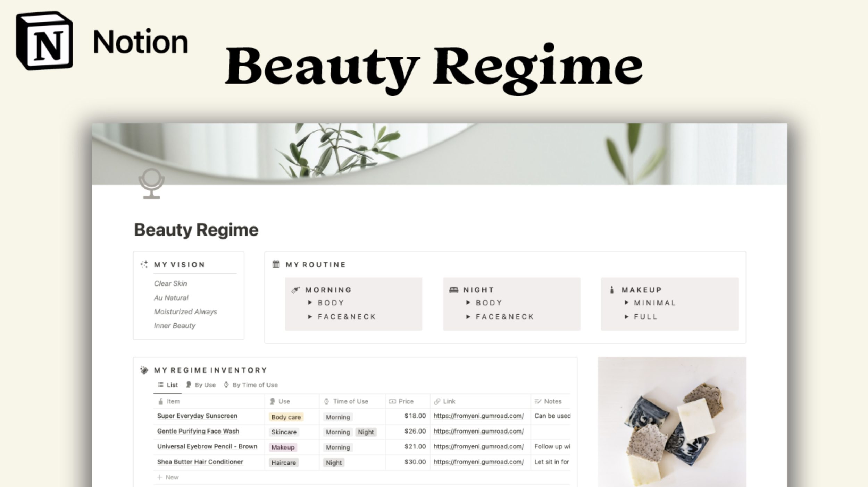This screenshot has height=487, width=868.
Task: Click the Haircare tag
Action: (284, 463)
